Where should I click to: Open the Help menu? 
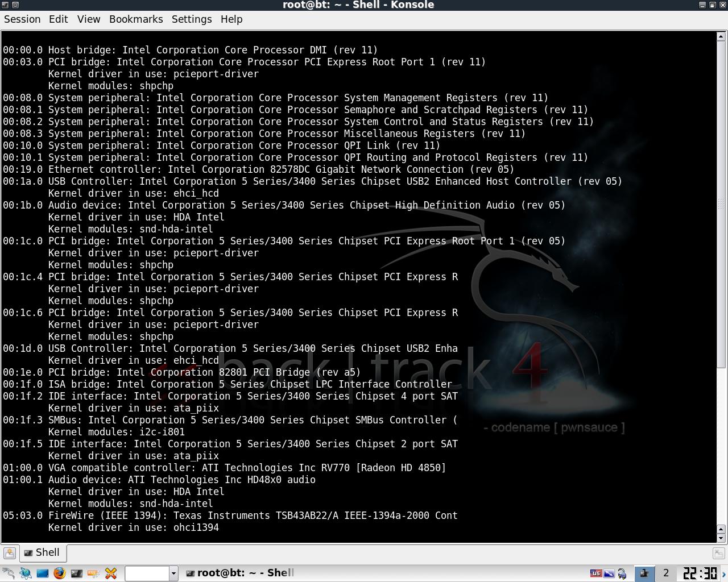point(231,19)
